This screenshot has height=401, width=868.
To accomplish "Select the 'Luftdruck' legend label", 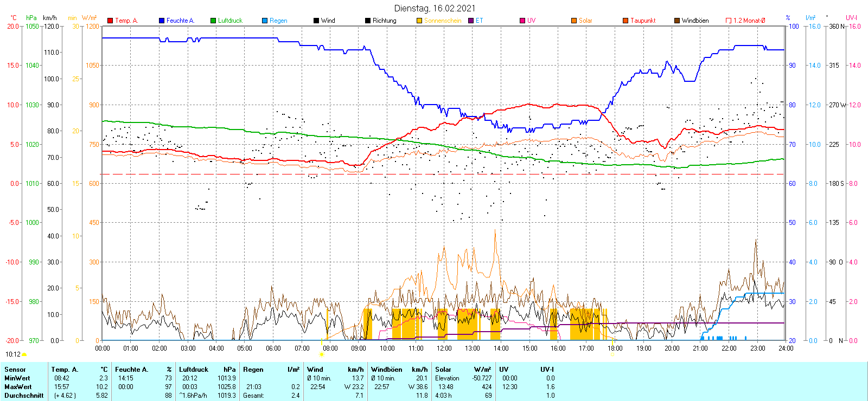I will pyautogui.click(x=230, y=21).
